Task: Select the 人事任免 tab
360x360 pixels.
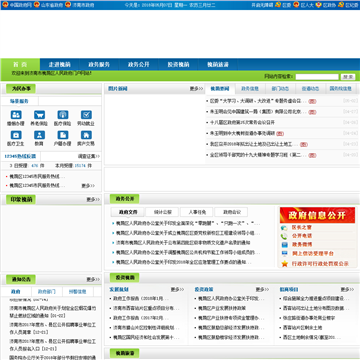Action: click(197, 212)
